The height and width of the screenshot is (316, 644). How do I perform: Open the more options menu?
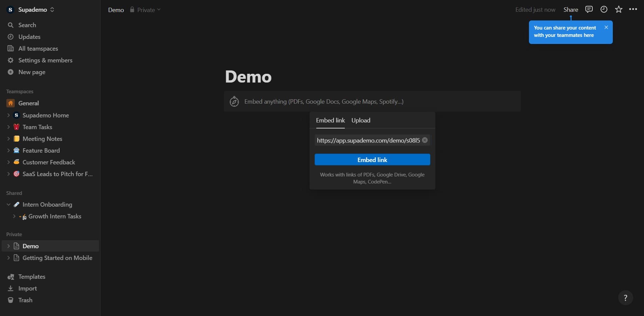[x=634, y=9]
